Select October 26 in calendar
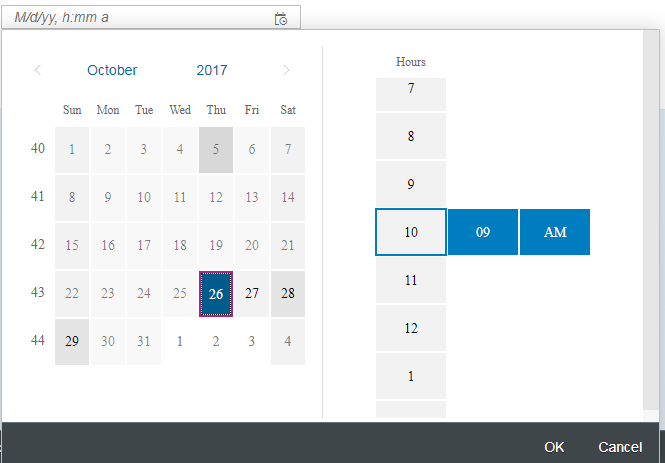The height and width of the screenshot is (463, 665). 216,293
